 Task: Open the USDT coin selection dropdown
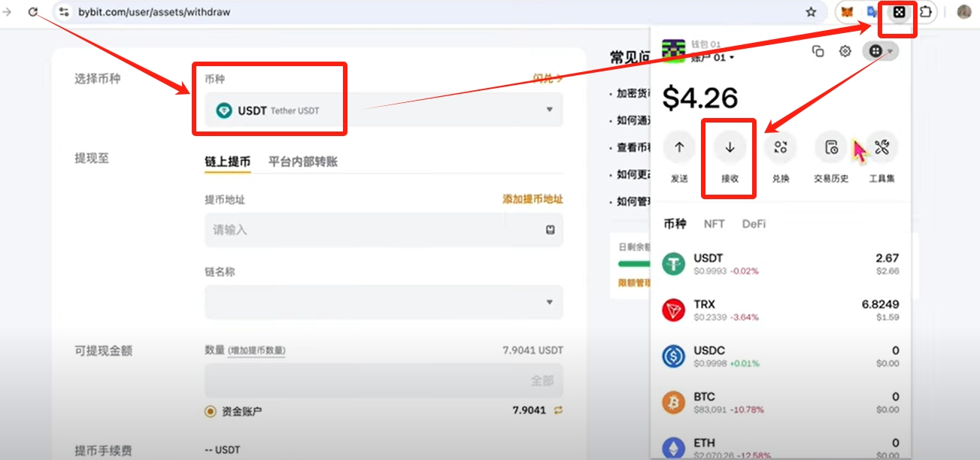point(384,110)
